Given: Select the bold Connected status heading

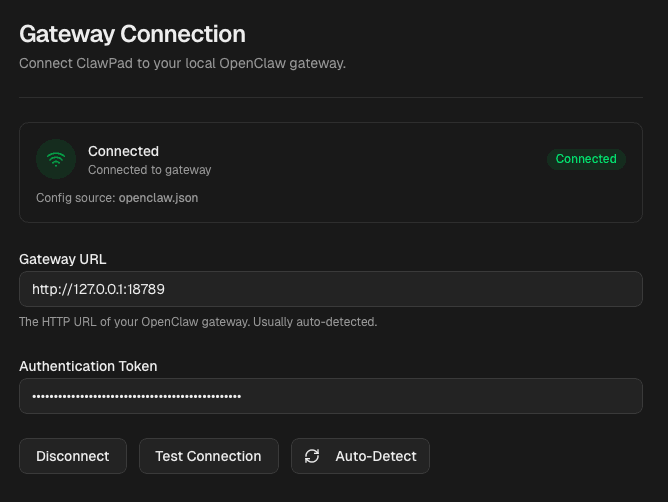Looking at the screenshot, I should [123, 151].
